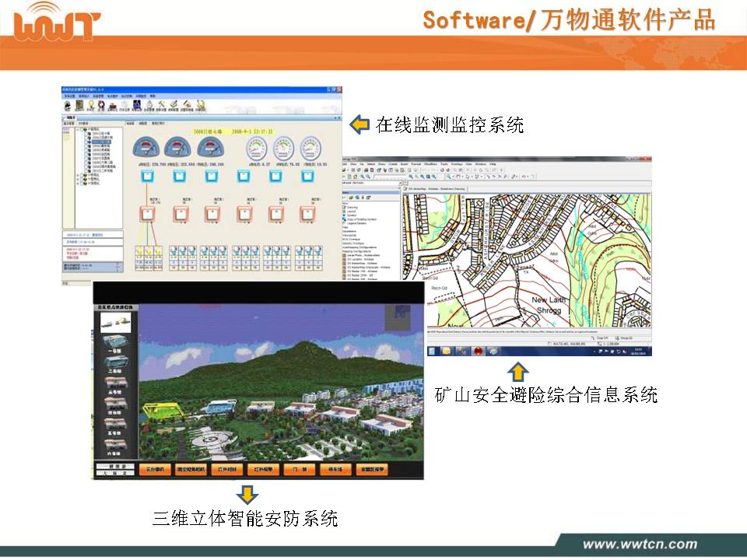This screenshot has width=747, height=560.
Task: Open the Tools menu in the map software
Action: [x=444, y=165]
